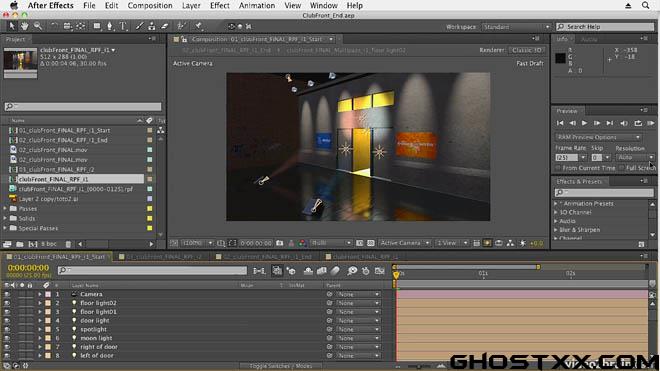Click the current timecode 0:00:00:00
Viewport: 660px width, 371px height.
(x=28, y=268)
